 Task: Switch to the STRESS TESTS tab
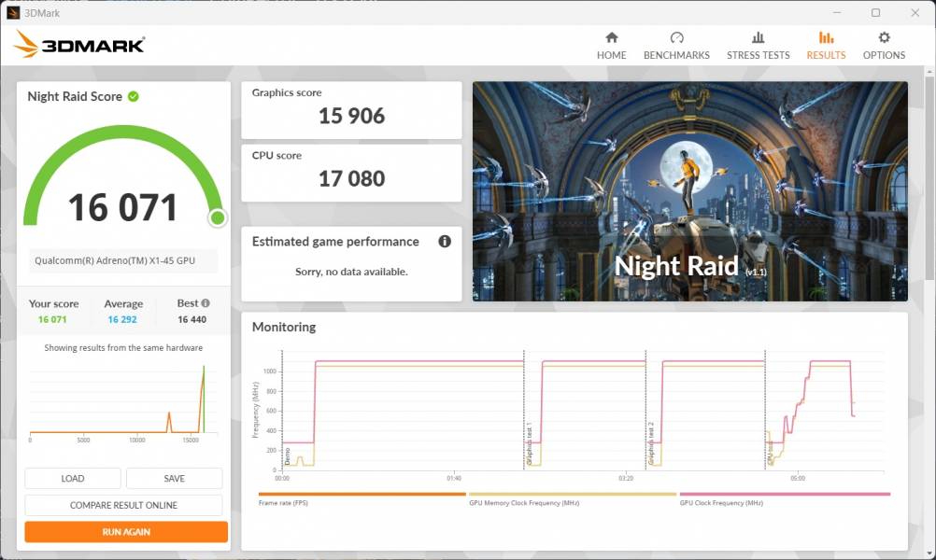[759, 55]
